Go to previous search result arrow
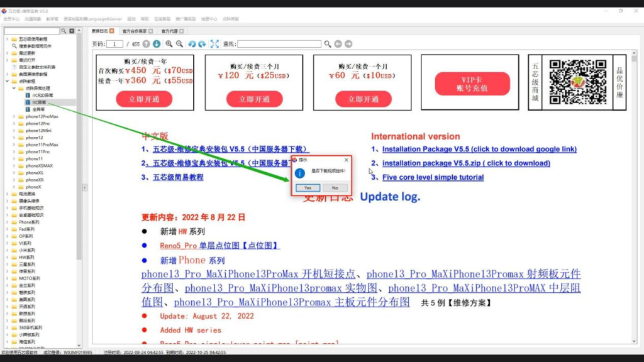Screen dimensions: 644x362 coord(338,44)
